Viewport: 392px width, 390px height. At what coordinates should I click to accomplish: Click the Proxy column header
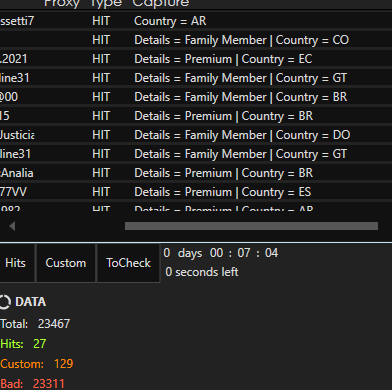(62, 4)
